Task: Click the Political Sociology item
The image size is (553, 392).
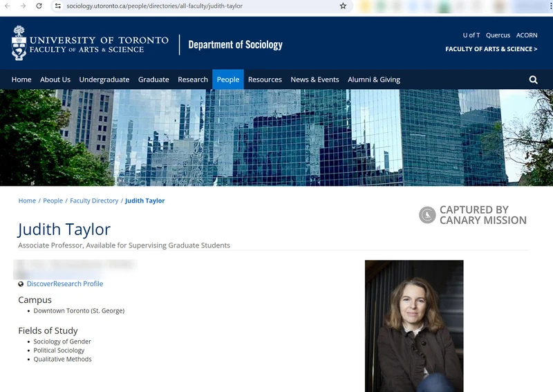Action: (59, 351)
